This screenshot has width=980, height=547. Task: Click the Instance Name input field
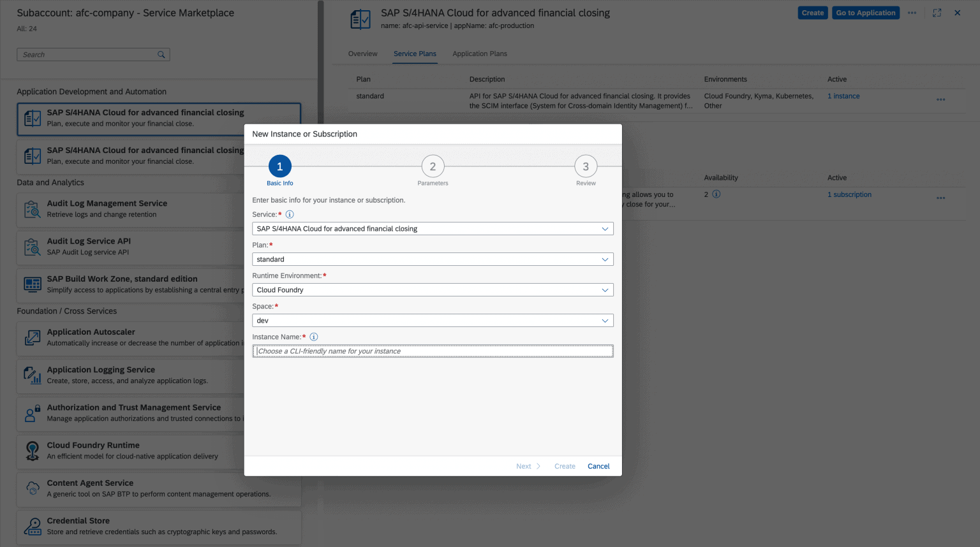433,351
